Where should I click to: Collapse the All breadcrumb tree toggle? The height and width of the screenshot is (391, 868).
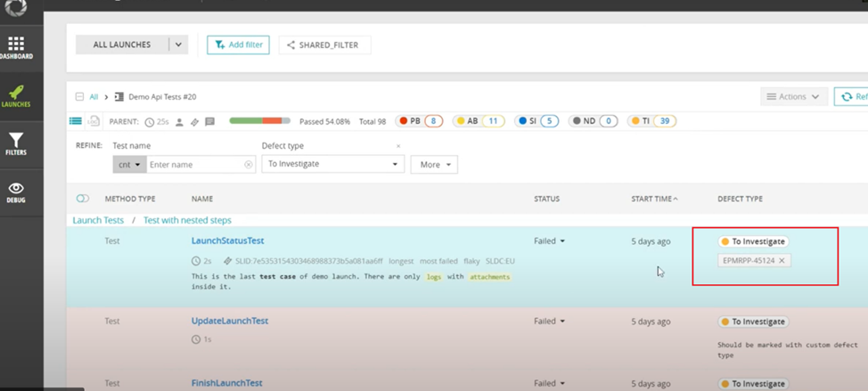(79, 97)
